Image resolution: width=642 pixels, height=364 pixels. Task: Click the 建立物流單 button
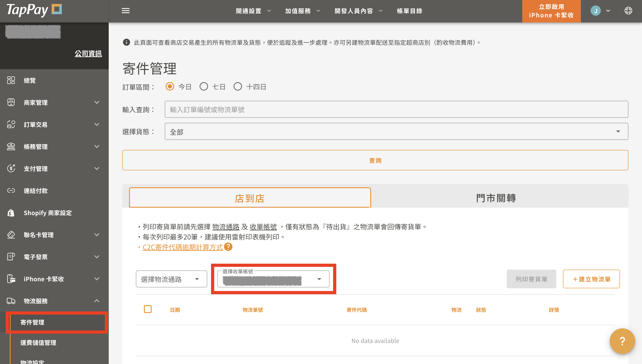point(591,279)
